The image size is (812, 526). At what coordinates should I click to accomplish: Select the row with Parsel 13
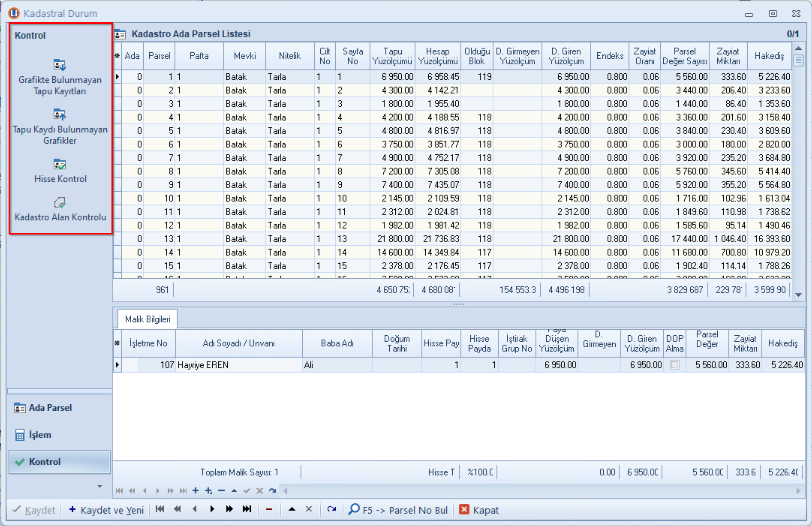coord(452,239)
